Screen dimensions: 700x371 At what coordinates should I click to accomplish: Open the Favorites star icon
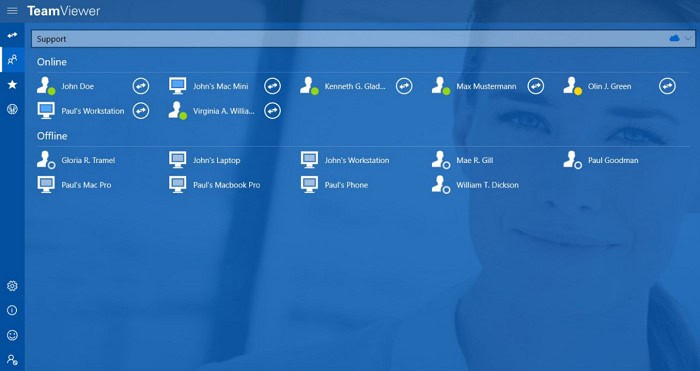12,84
